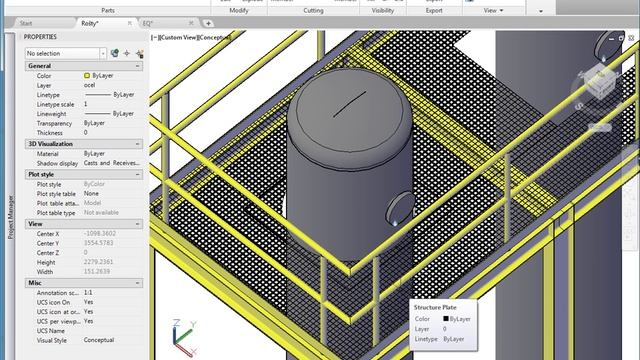
Task: Collapse the View properties section
Action: (138, 224)
